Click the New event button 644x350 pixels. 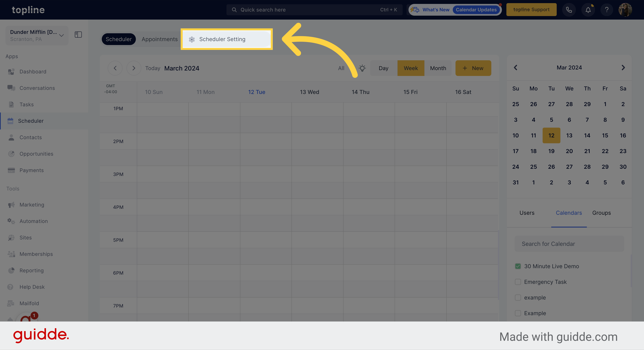coord(473,68)
